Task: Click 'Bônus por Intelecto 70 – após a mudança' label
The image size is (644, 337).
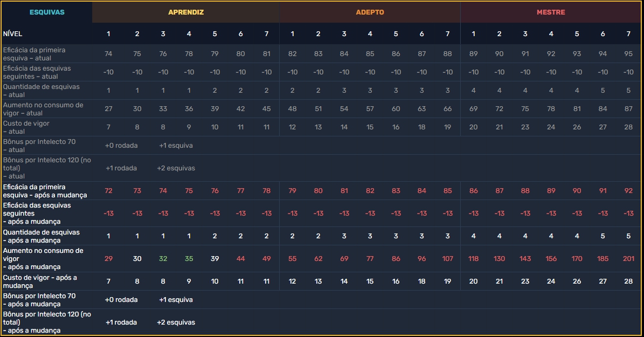Action: click(x=39, y=300)
